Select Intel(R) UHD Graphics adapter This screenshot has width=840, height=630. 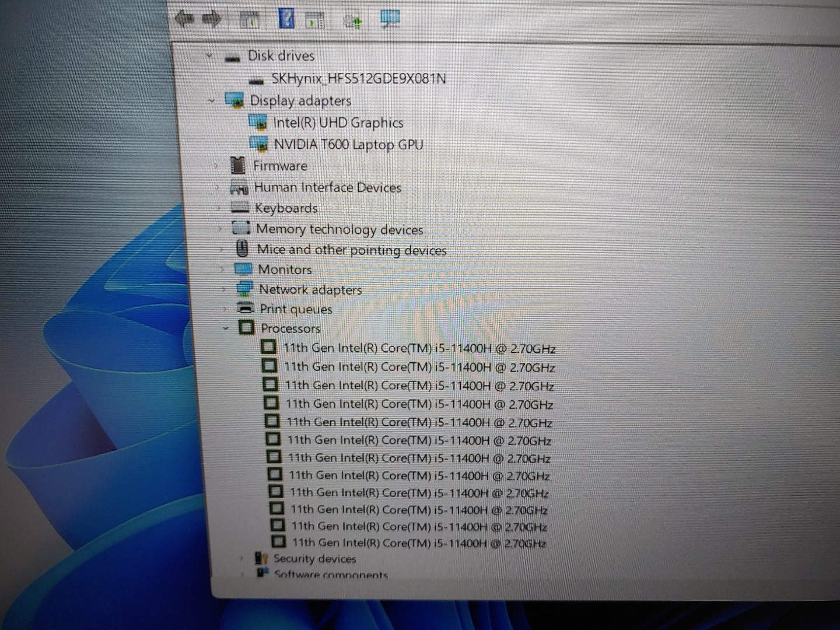(x=338, y=123)
